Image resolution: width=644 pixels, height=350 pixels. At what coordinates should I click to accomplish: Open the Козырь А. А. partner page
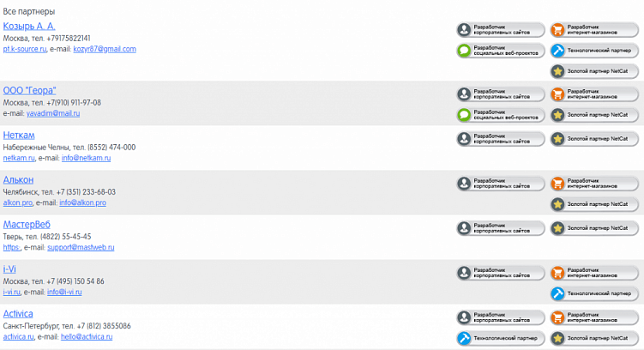point(29,27)
